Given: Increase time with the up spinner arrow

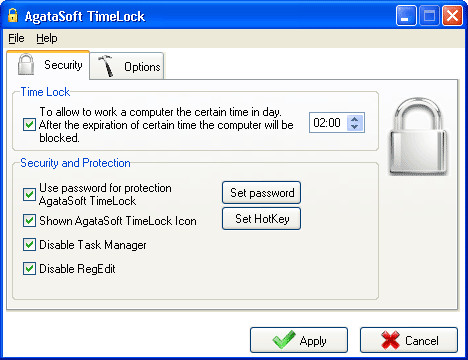Looking at the screenshot, I should tap(355, 119).
